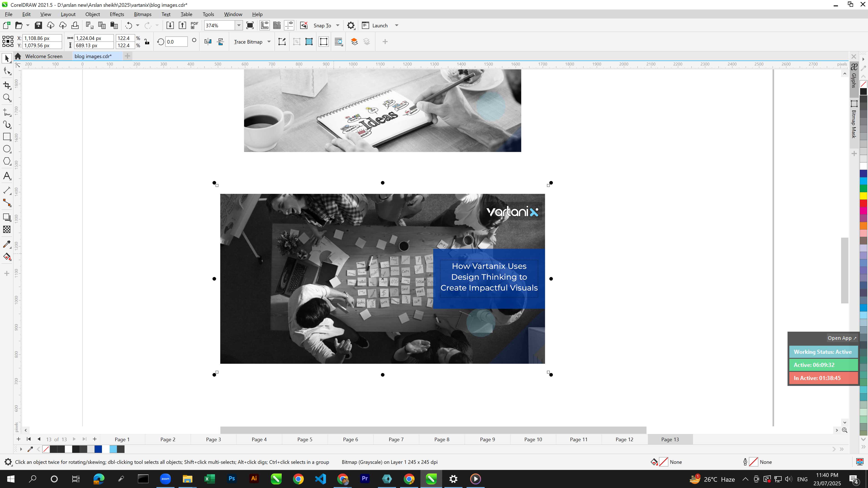Click the Trace Bitmap button
868x488 pixels.
pyautogui.click(x=248, y=42)
